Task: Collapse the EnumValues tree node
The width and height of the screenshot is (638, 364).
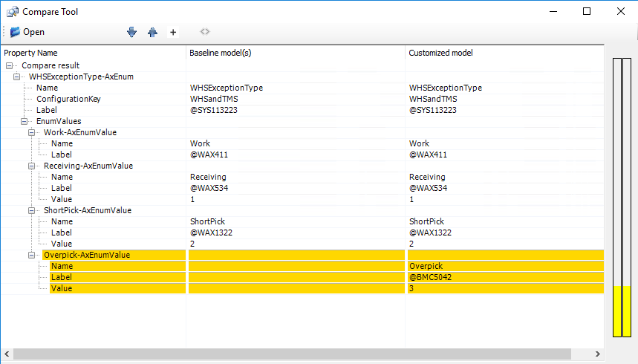Action: [24, 121]
